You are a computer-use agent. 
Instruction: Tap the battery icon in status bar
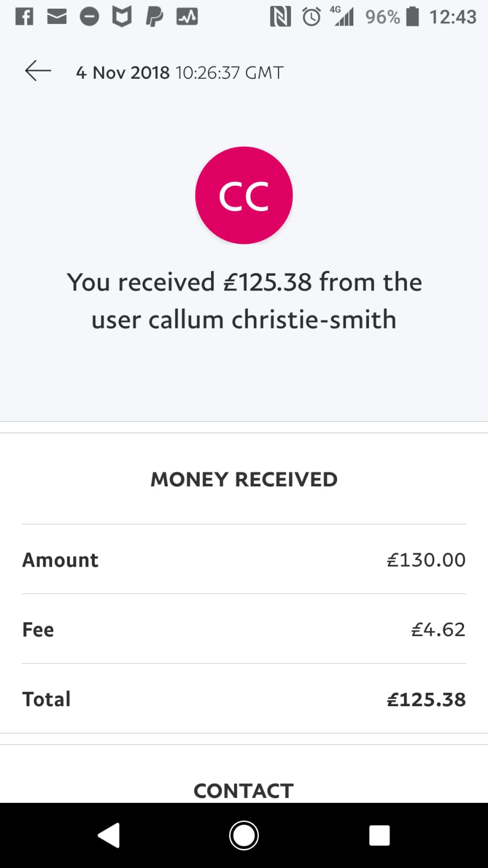pos(413,17)
